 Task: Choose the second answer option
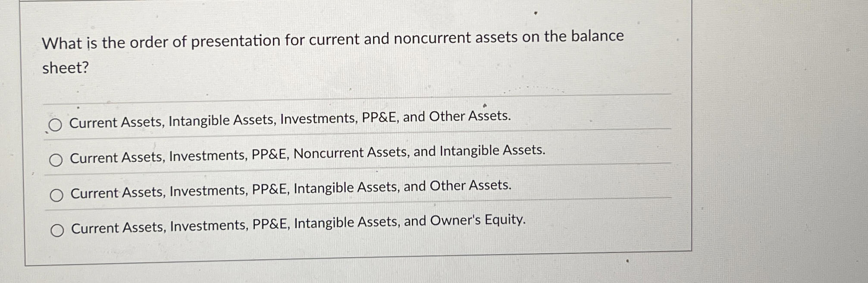coord(56,160)
